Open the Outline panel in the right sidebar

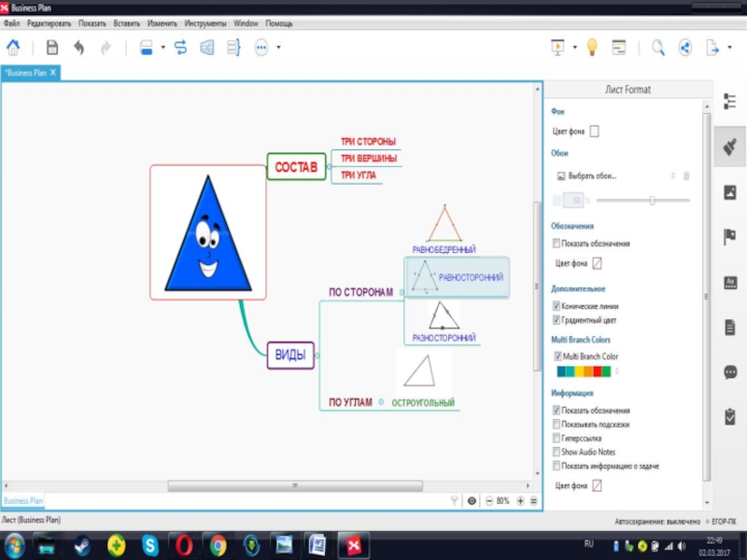(730, 101)
